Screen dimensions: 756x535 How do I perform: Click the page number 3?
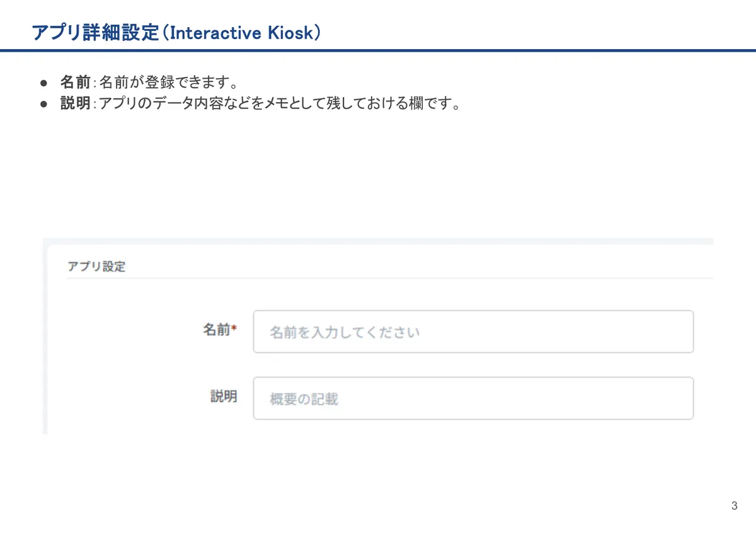(734, 505)
